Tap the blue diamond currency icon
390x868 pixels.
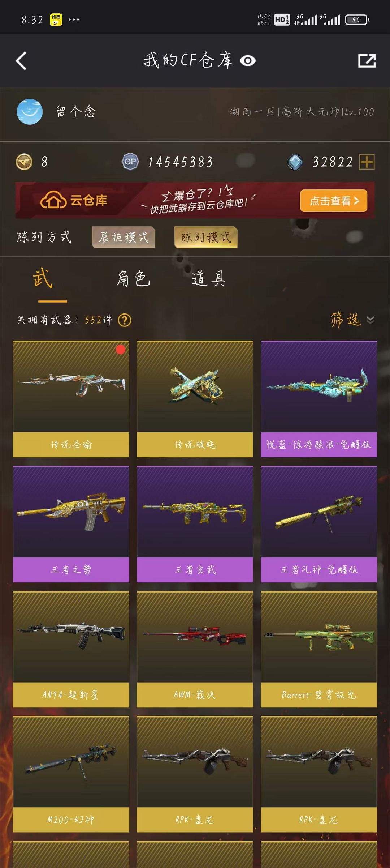tap(295, 162)
